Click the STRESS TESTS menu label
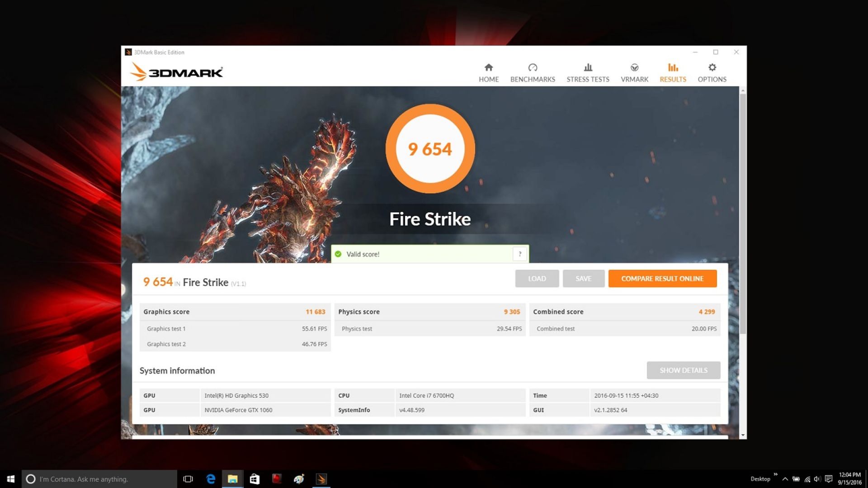This screenshot has height=488, width=868. coord(588,79)
